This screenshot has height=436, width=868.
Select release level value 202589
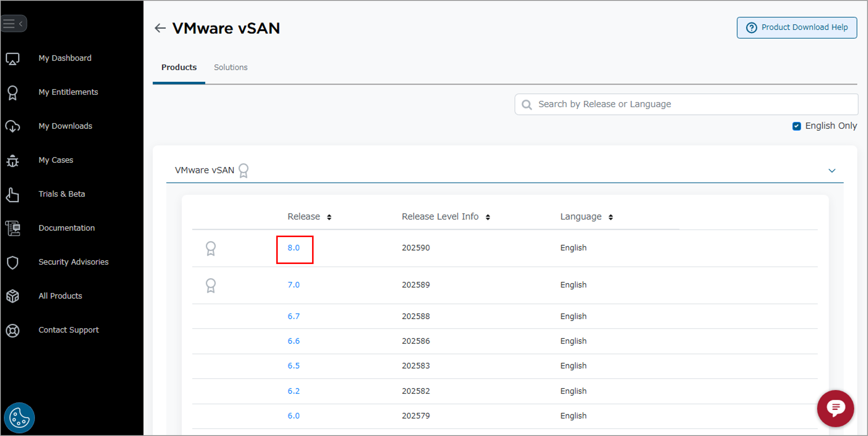416,285
